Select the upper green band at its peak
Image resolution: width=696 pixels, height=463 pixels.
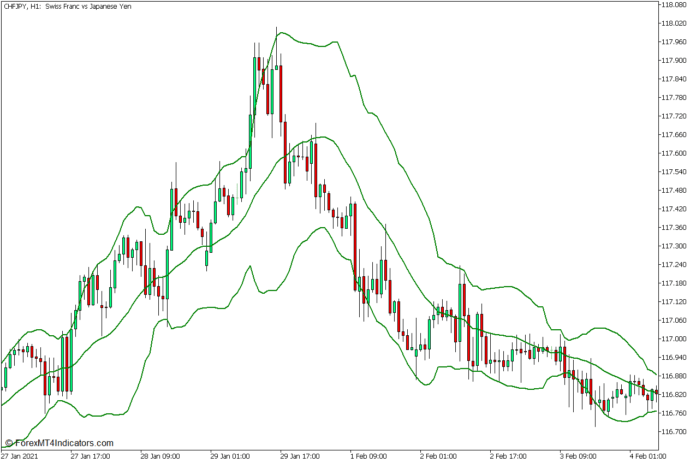(x=281, y=32)
